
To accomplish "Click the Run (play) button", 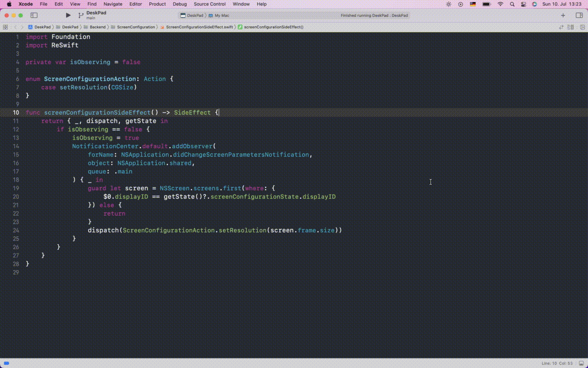I will pyautogui.click(x=68, y=15).
